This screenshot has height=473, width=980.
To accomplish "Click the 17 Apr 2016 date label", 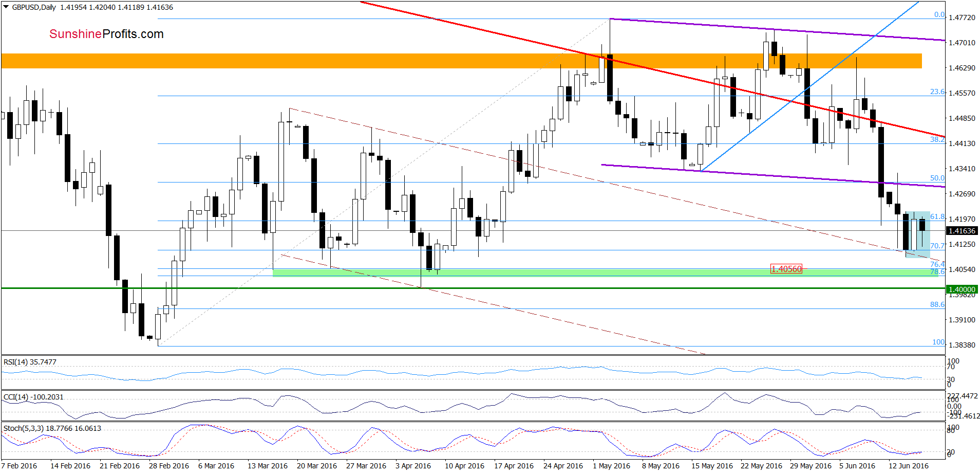I will 514,466.
